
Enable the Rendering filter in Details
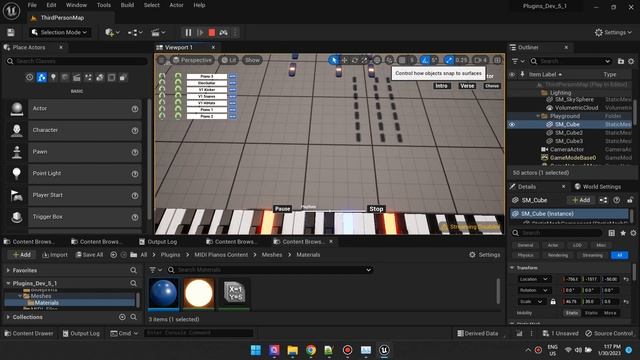point(558,255)
